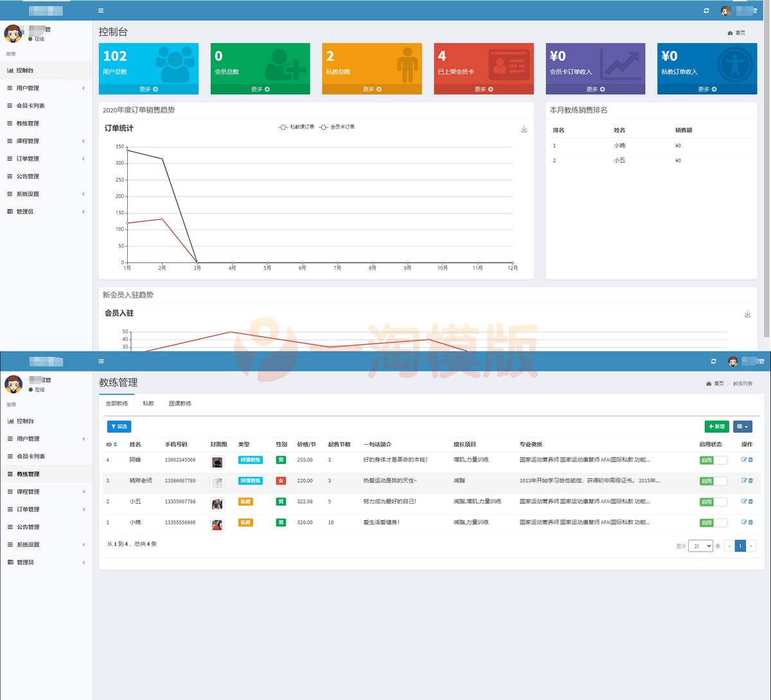Expand 订单管理 in the 教练管理 page sidebar
771x700 pixels.
tap(46, 509)
